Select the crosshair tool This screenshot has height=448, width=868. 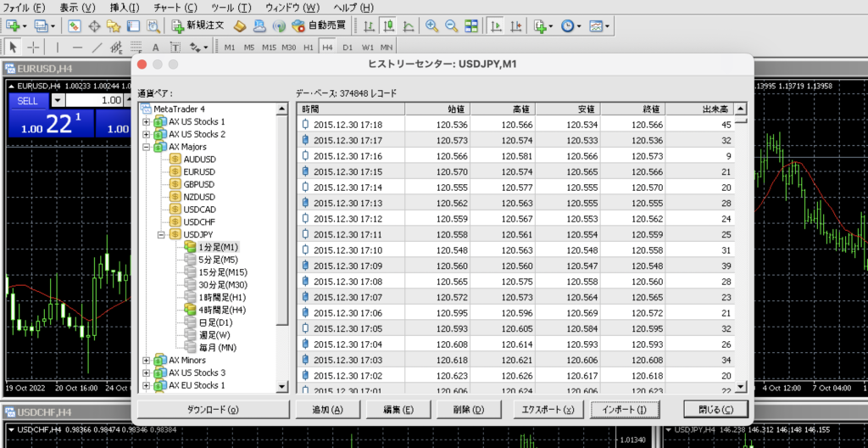33,48
